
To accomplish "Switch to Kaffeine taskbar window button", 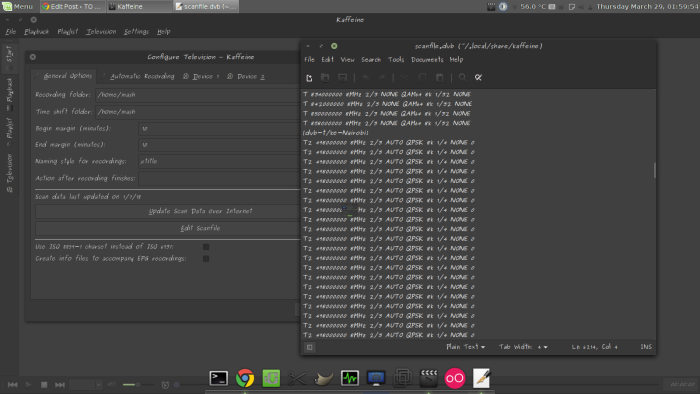I will 139,6.
